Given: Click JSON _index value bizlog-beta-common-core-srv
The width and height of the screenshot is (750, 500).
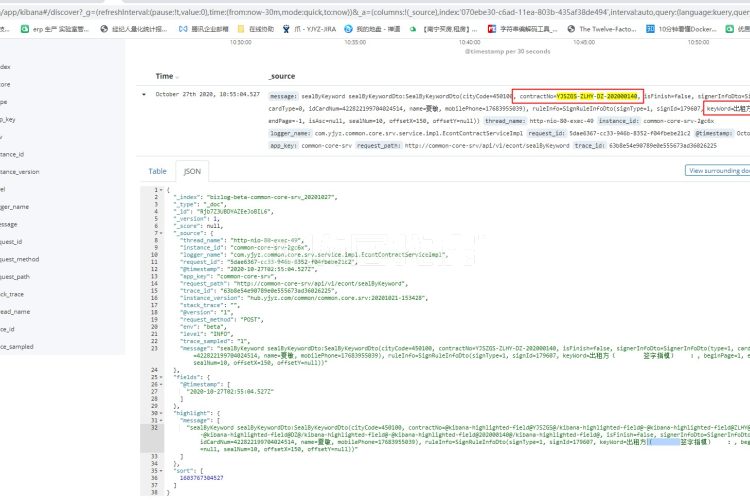Looking at the screenshot, I should tap(271, 197).
